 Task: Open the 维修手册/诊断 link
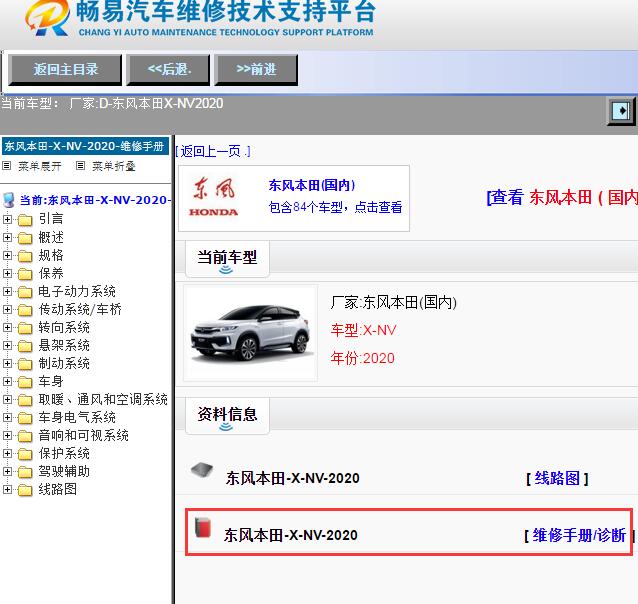tap(579, 535)
